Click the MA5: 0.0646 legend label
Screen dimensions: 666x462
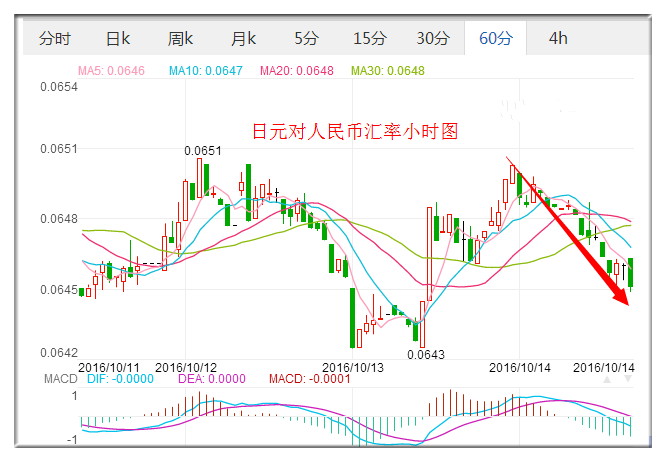pos(111,70)
